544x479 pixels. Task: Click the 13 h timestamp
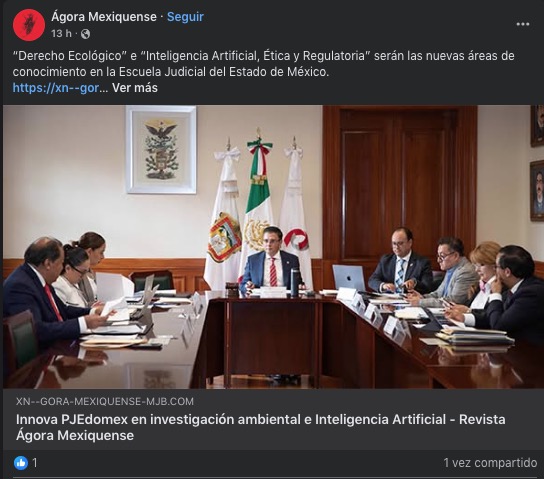pyautogui.click(x=61, y=34)
